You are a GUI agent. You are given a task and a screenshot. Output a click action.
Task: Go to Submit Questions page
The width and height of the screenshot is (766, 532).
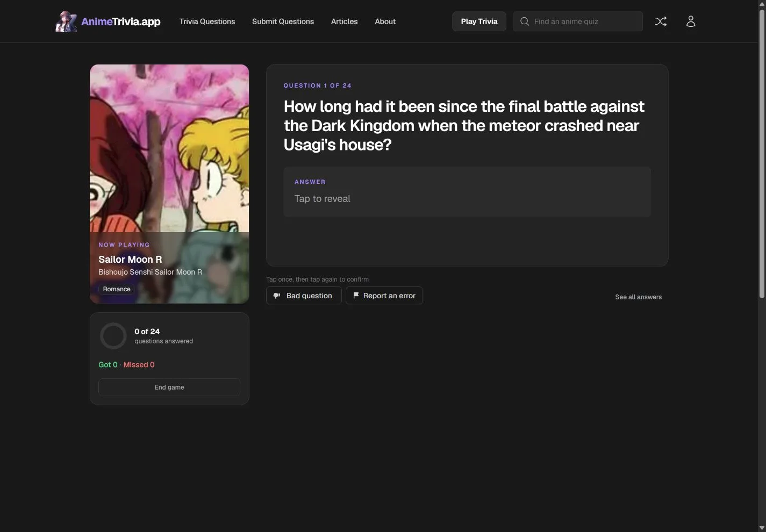pos(283,21)
